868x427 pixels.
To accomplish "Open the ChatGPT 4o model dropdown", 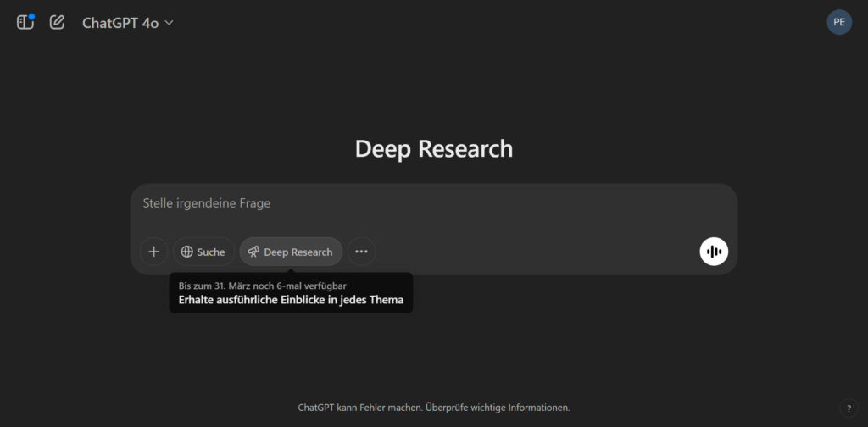I will tap(128, 23).
